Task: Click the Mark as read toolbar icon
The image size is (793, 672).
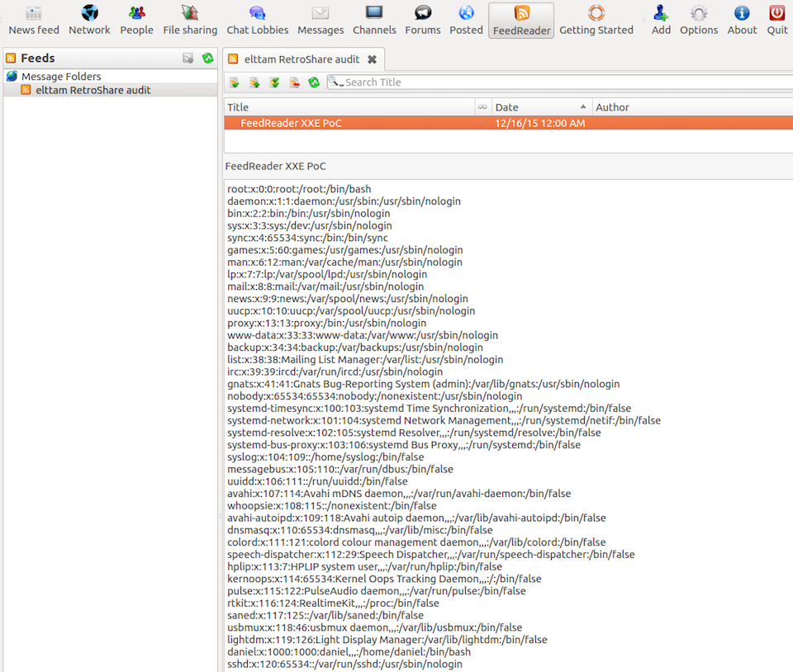Action: pyautogui.click(x=234, y=83)
